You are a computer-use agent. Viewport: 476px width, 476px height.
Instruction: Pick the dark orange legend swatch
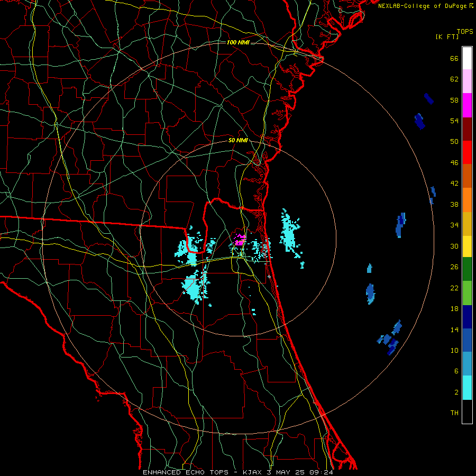coord(467,176)
